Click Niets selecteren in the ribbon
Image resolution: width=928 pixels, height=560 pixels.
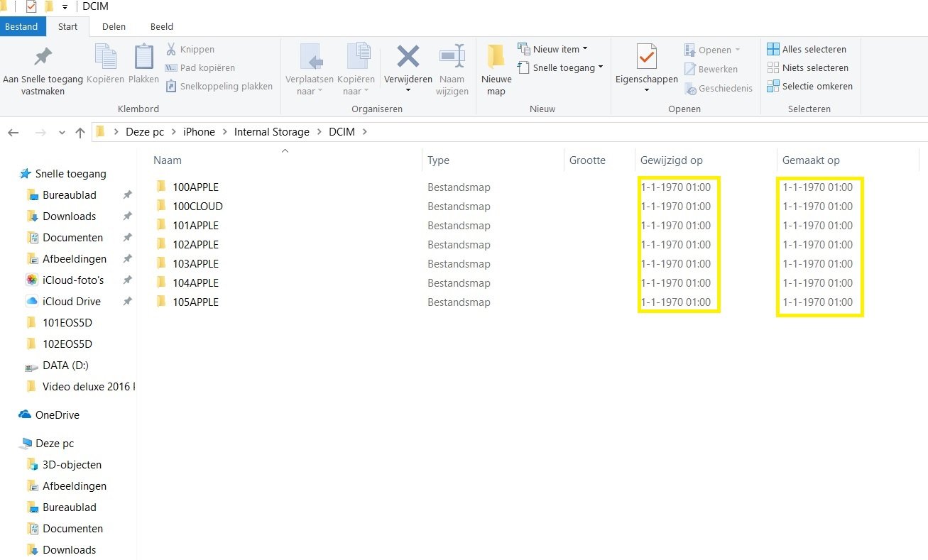(x=807, y=68)
